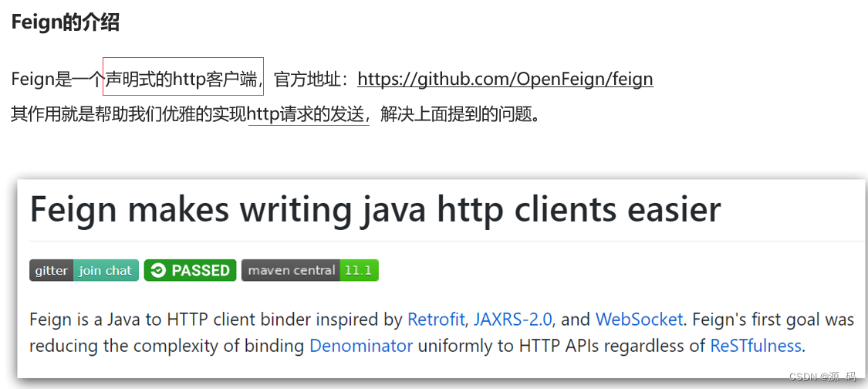Click the heading "Feign的介绍"
Viewport: 868px width, 389px height.
coord(66,22)
